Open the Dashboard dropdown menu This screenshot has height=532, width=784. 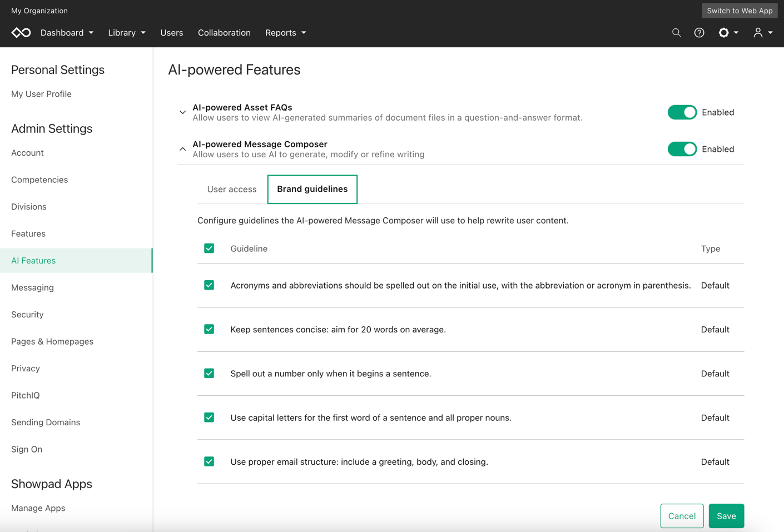pos(67,33)
